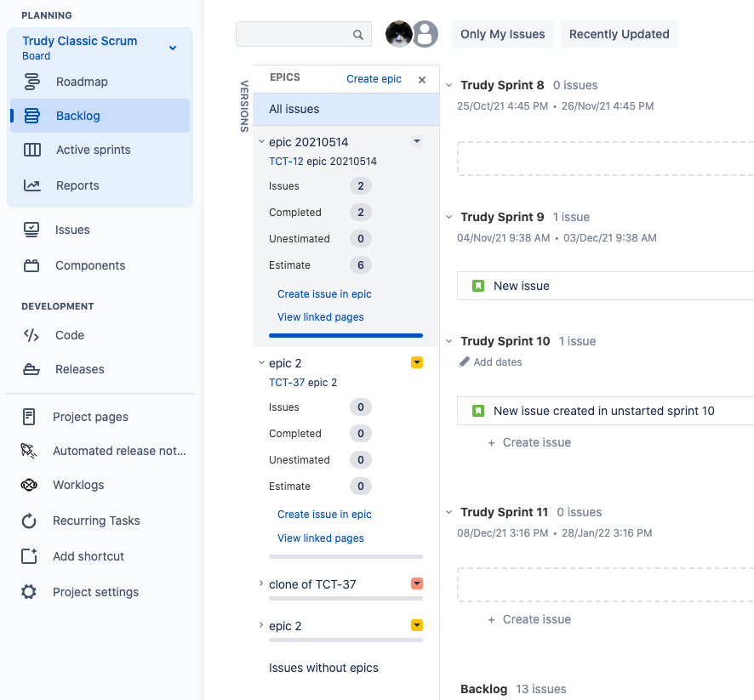Viewport: 754px width, 700px height.
Task: Click the story icon of New issue
Action: pos(478,286)
